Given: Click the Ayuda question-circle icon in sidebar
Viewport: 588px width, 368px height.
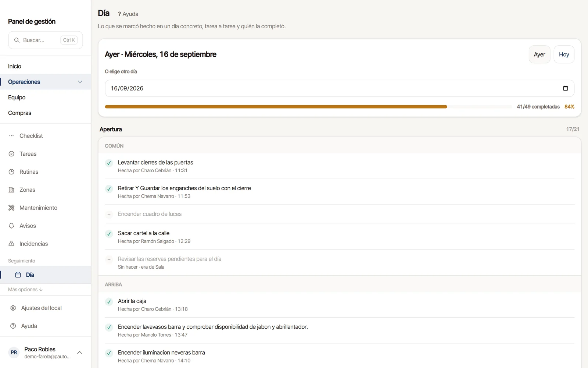Looking at the screenshot, I should [13, 326].
